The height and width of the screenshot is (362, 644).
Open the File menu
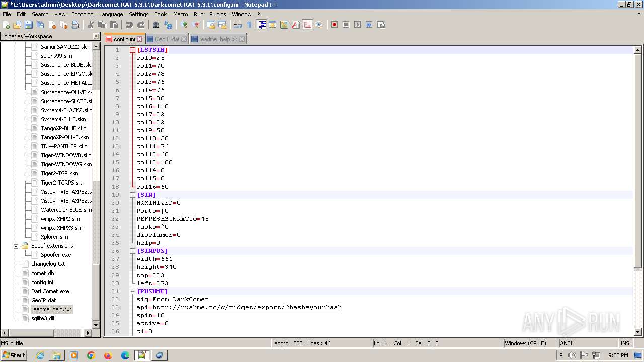(x=7, y=14)
